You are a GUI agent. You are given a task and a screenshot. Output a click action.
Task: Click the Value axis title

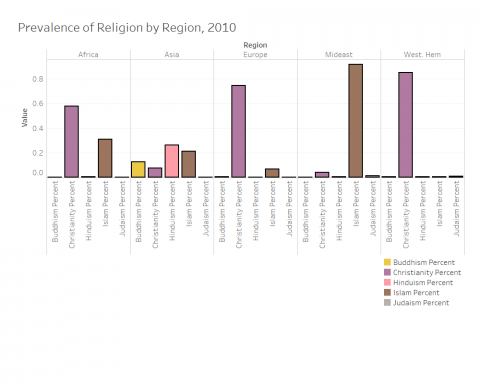[25, 118]
